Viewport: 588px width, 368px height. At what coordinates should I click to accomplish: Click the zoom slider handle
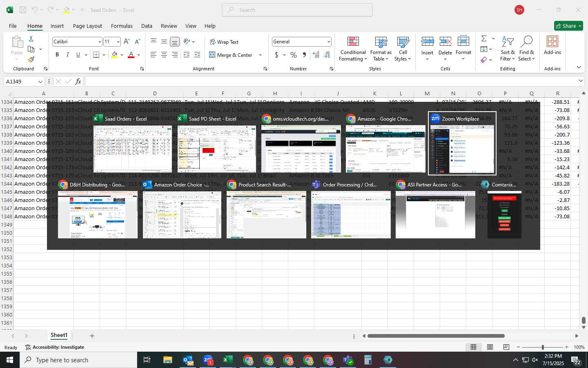click(x=543, y=347)
